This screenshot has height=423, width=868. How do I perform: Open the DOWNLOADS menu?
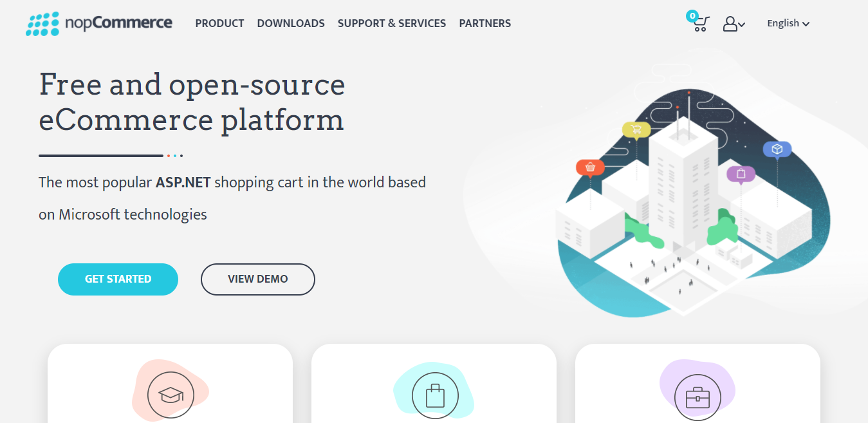pos(291,23)
